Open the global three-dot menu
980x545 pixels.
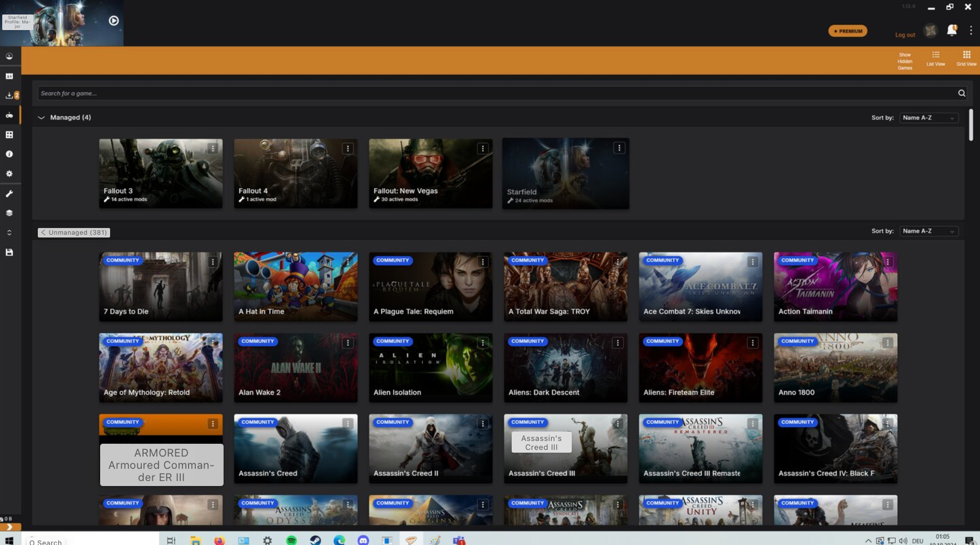(971, 30)
